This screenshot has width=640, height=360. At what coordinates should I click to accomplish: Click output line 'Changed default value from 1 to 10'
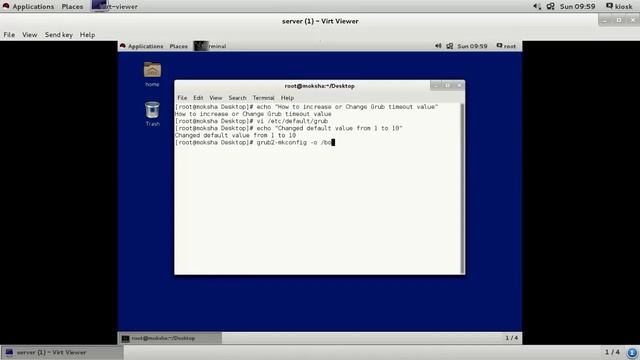pos(236,136)
